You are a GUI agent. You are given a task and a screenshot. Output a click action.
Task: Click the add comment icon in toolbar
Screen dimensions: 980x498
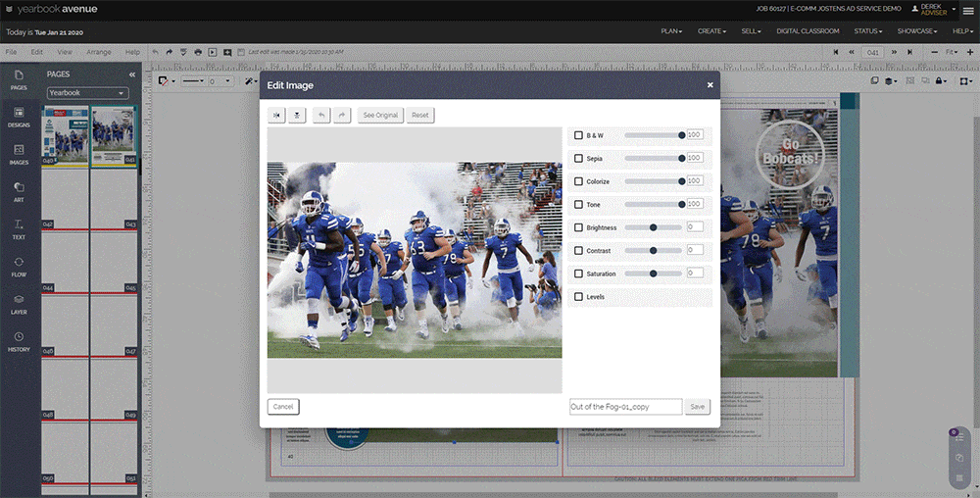pos(227,53)
